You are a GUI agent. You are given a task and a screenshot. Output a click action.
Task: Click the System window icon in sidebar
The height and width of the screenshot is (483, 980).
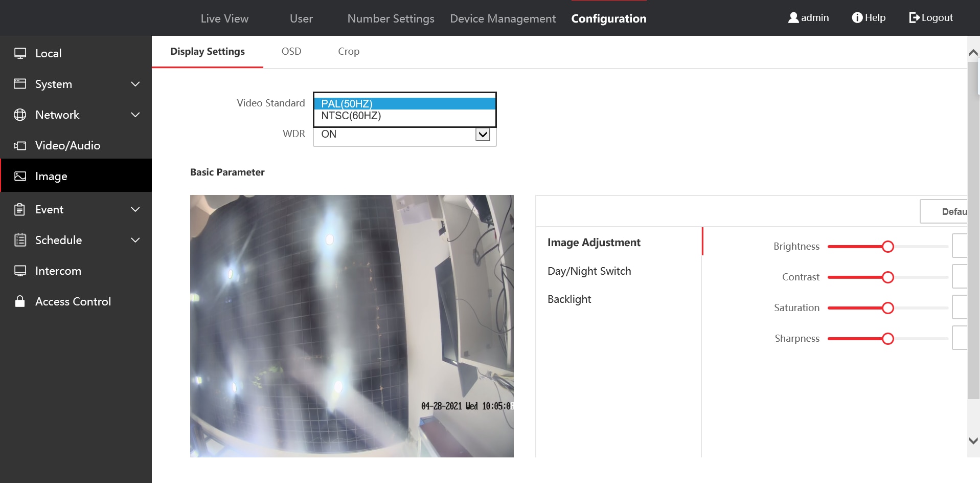pos(20,84)
